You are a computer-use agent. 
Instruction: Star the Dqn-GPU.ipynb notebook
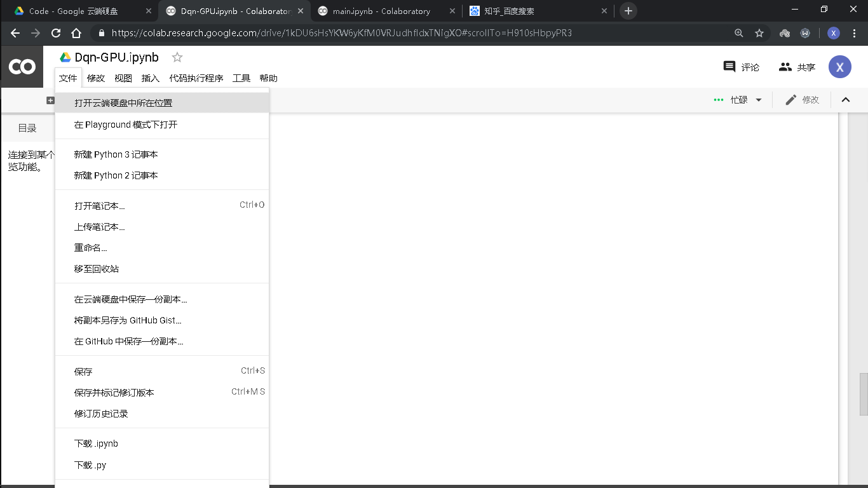click(177, 57)
